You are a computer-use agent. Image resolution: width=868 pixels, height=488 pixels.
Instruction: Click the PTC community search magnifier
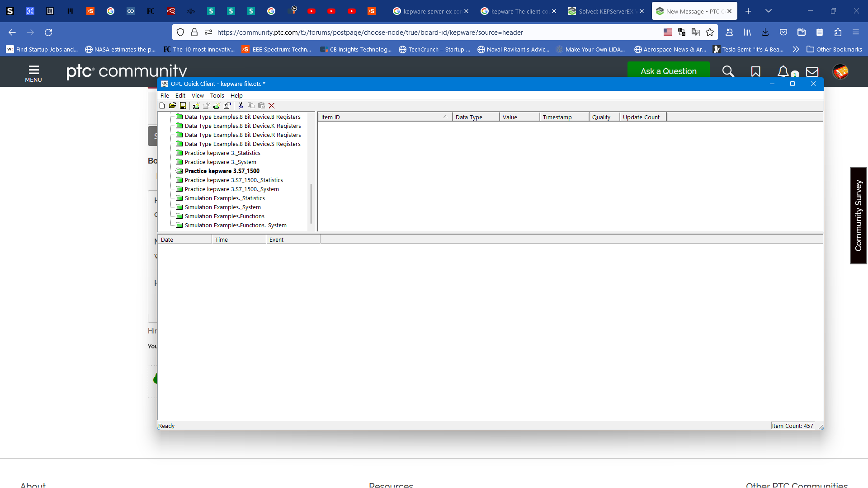(x=728, y=71)
